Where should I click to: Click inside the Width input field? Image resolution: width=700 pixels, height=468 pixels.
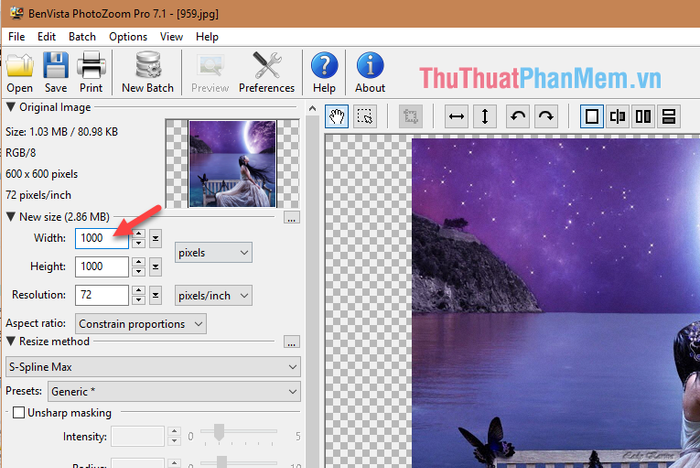click(x=102, y=238)
